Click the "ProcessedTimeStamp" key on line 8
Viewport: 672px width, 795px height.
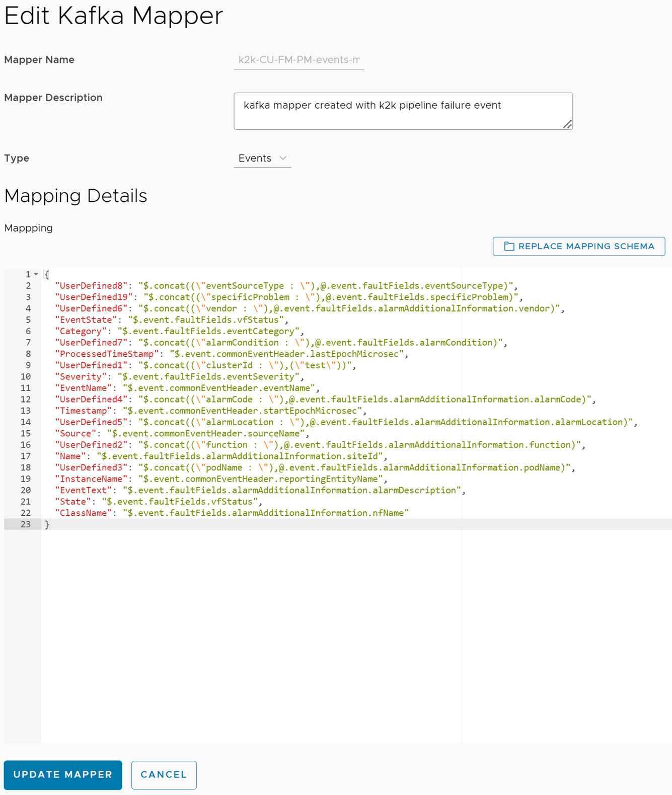point(107,354)
